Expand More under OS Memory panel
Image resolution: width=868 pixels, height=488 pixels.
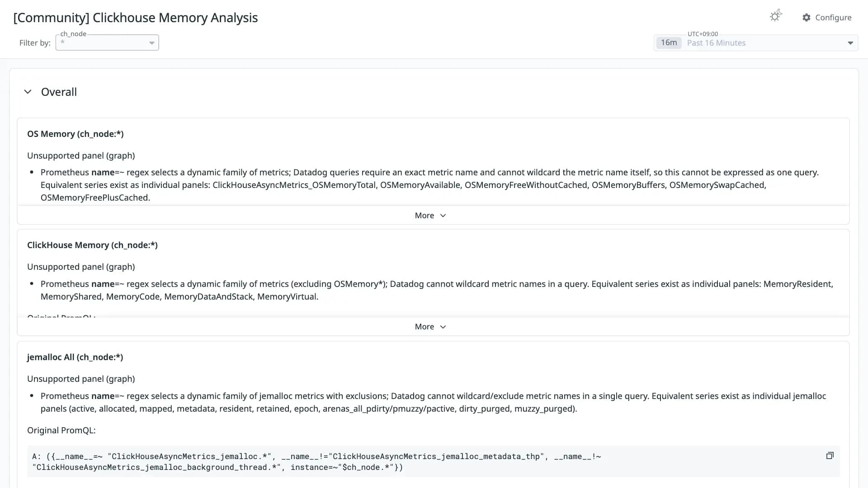coord(430,216)
